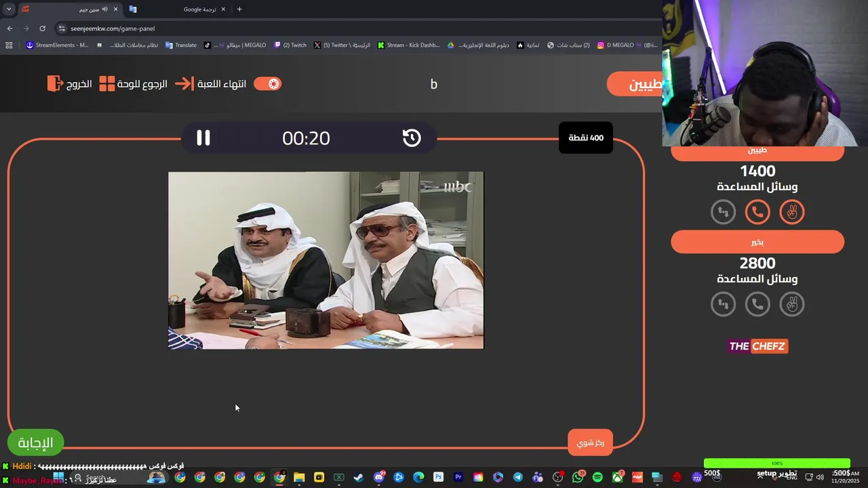Reset the timer with the rewind clock icon
This screenshot has width=868, height=488.
pos(412,138)
